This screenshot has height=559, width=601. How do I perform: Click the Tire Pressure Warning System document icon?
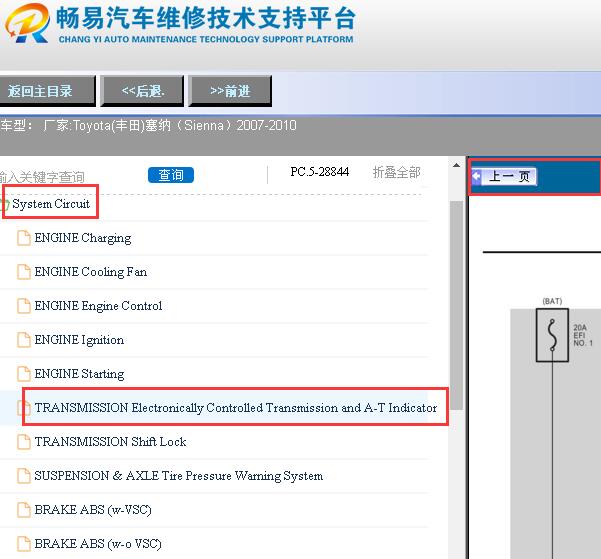(x=24, y=476)
